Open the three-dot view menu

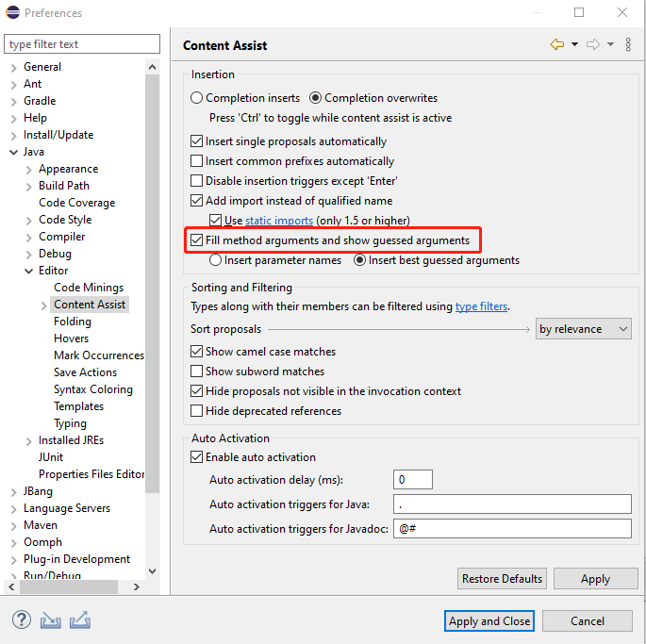click(x=628, y=44)
